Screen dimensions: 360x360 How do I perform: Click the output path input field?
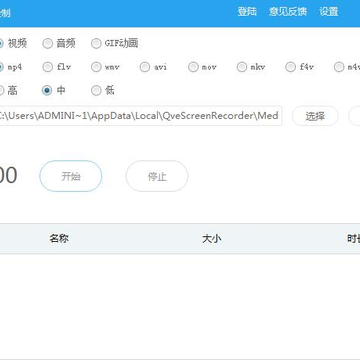click(x=141, y=116)
